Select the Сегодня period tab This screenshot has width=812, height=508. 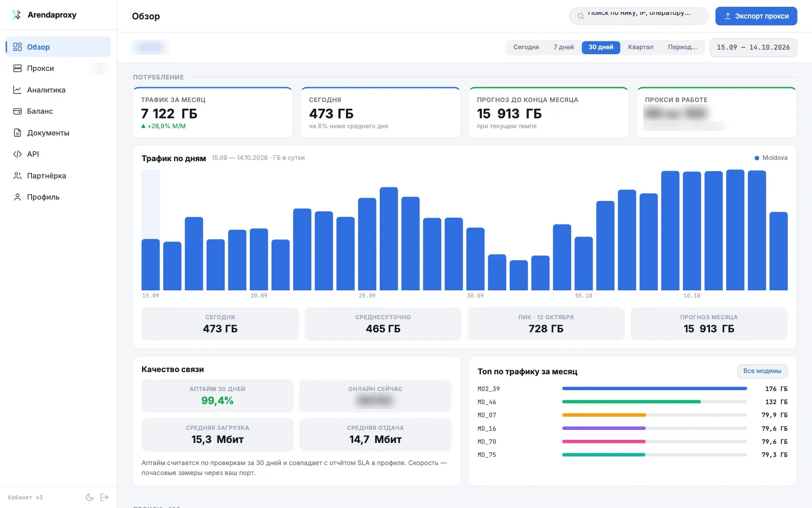tap(526, 47)
